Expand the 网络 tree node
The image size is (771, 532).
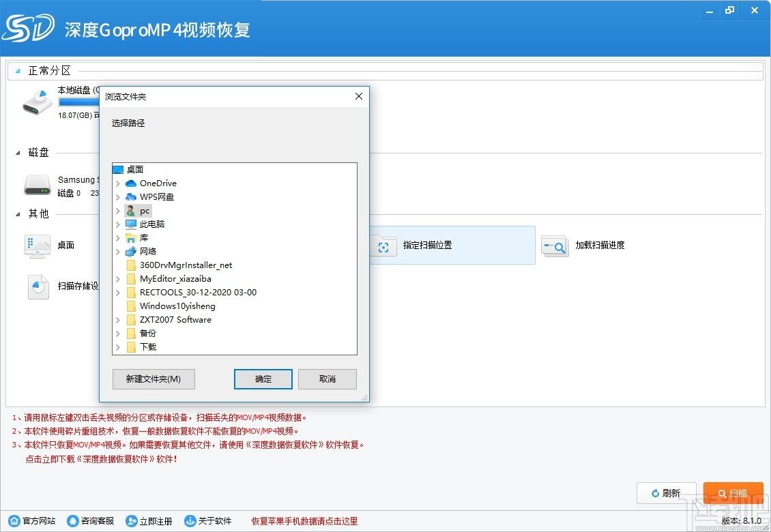[x=117, y=252]
